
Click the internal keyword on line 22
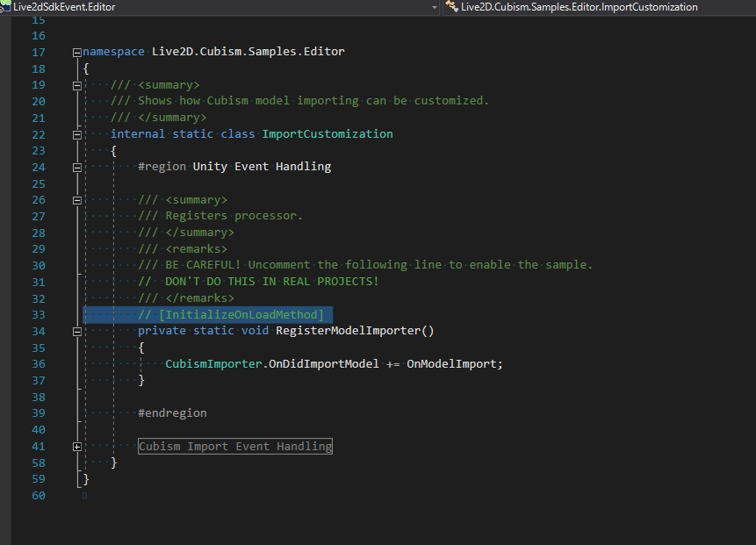[138, 134]
